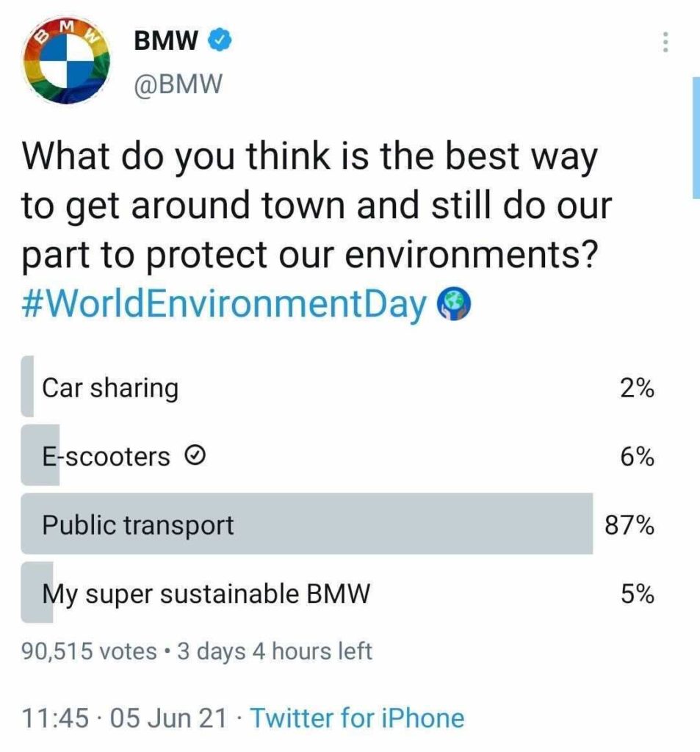Click the checkmark icon next to E-scooters
This screenshot has height=752, width=700.
pos(195,456)
